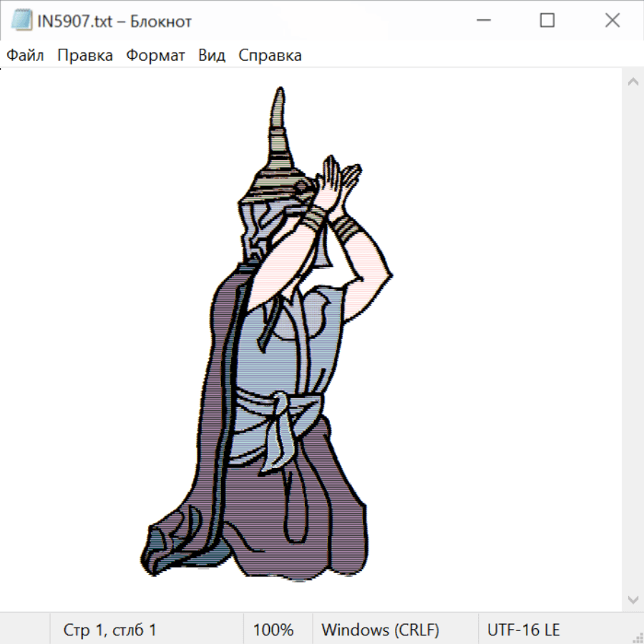
Task: Click the title text 'IN5907.txt – Блокнот'
Action: click(x=114, y=21)
